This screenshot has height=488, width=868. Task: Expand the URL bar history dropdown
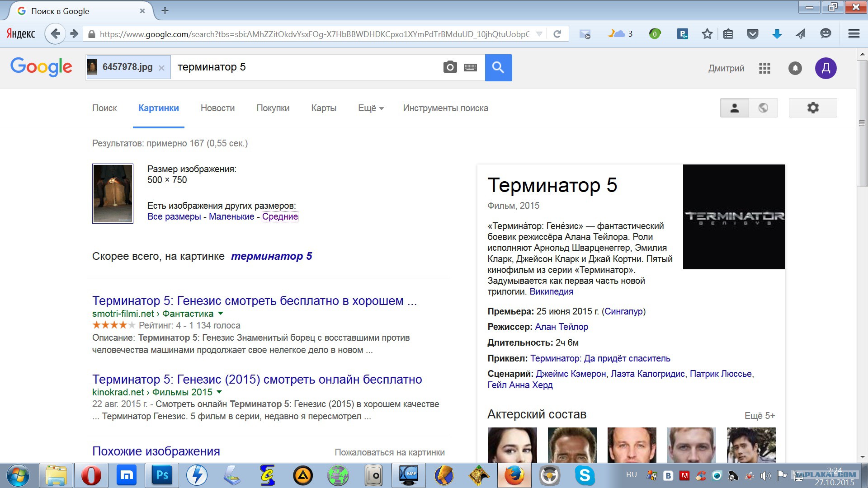[539, 34]
